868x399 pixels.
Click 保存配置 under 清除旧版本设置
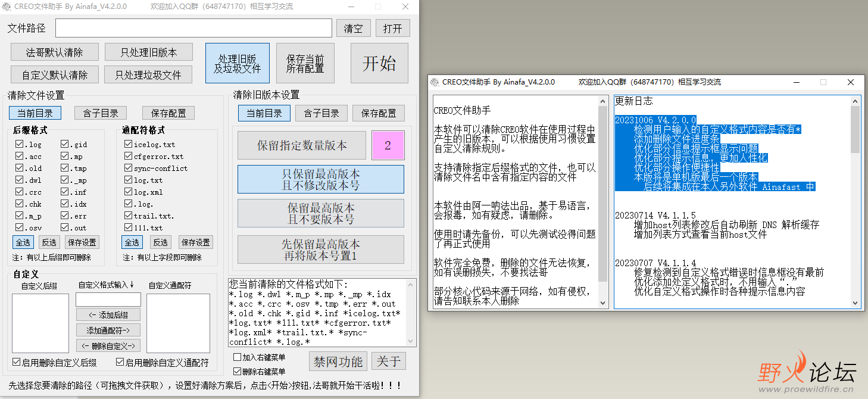[x=379, y=113]
